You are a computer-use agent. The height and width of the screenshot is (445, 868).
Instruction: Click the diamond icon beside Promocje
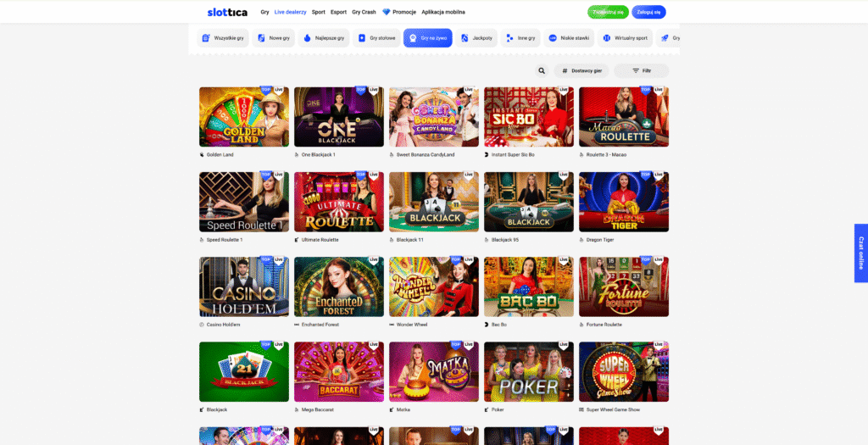[x=387, y=12]
